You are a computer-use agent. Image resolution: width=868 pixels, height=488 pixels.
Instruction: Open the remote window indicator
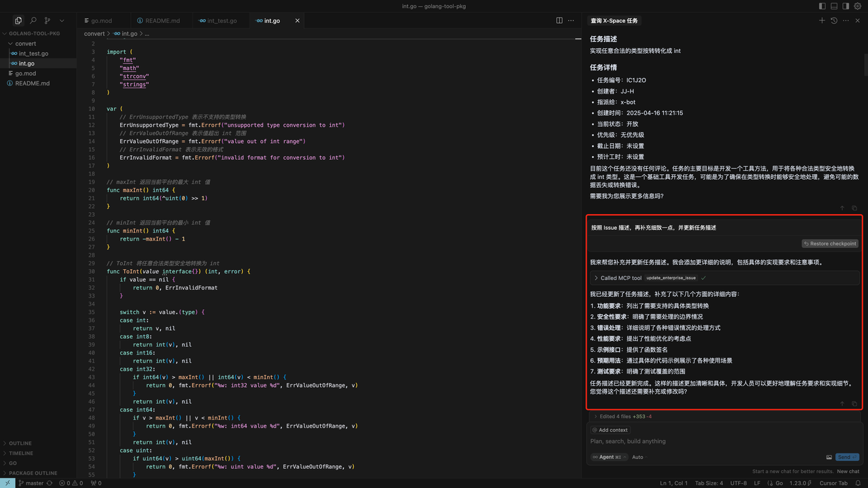(x=7, y=483)
